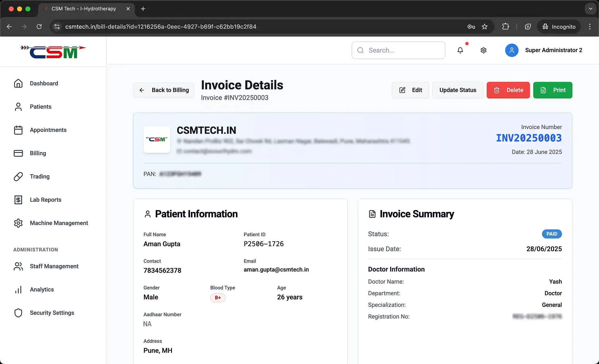
Task: Click the header settings gear icon
Action: [x=484, y=50]
